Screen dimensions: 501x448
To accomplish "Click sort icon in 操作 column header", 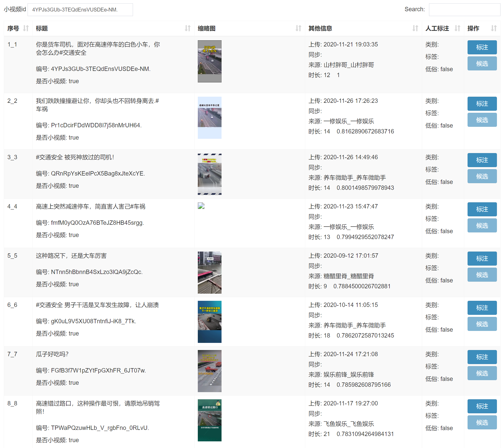I will pyautogui.click(x=494, y=28).
